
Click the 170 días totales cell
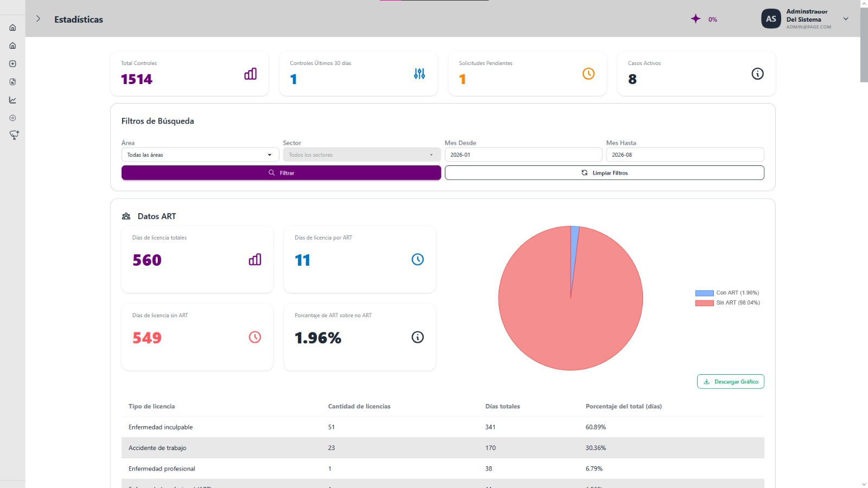[x=490, y=448]
